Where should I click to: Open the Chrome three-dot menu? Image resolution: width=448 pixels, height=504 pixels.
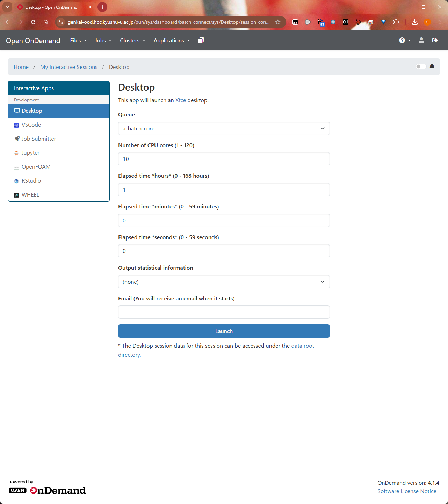440,22
